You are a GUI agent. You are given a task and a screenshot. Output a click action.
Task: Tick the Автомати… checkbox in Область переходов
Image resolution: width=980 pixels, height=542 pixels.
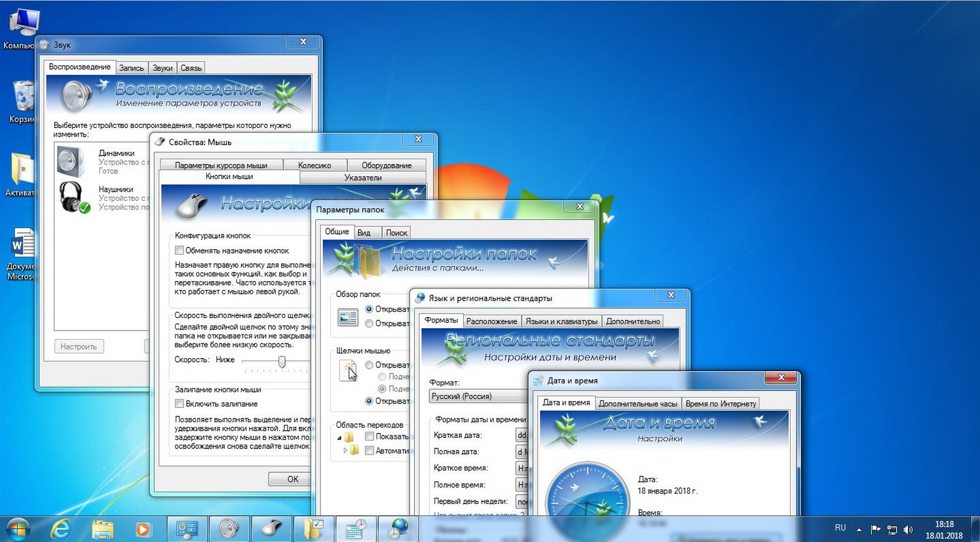click(369, 450)
